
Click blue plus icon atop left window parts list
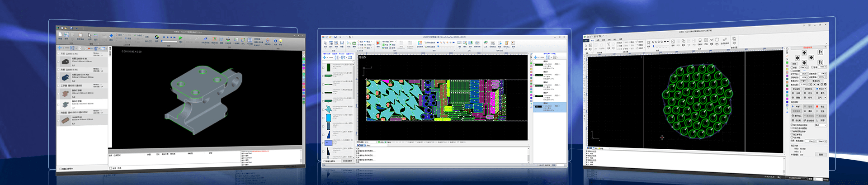[x=60, y=47]
